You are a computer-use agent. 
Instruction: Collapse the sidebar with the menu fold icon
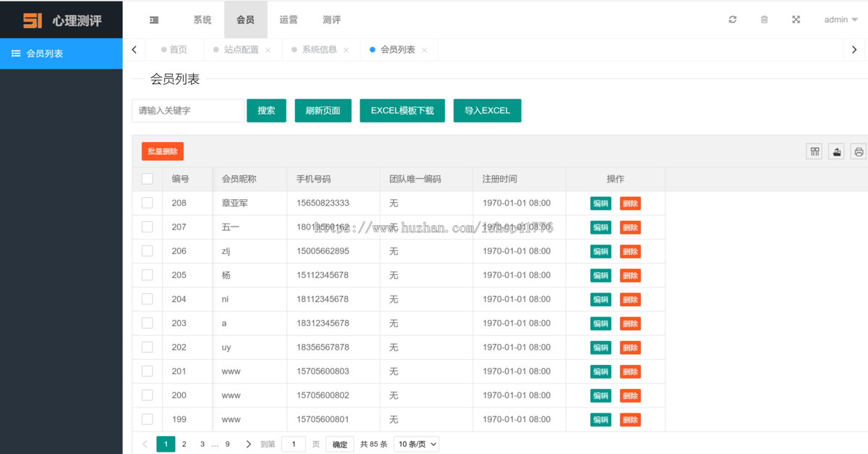click(154, 20)
